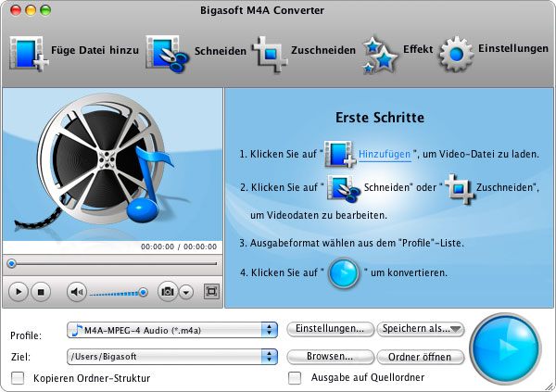
Task: Click the add-file icon beside Hinzufügen link
Action: (x=340, y=154)
